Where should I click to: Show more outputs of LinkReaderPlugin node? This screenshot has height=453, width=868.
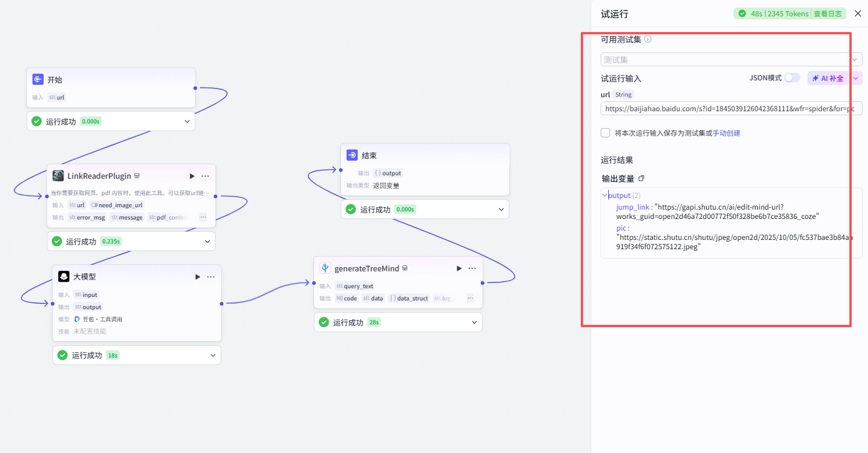[203, 217]
